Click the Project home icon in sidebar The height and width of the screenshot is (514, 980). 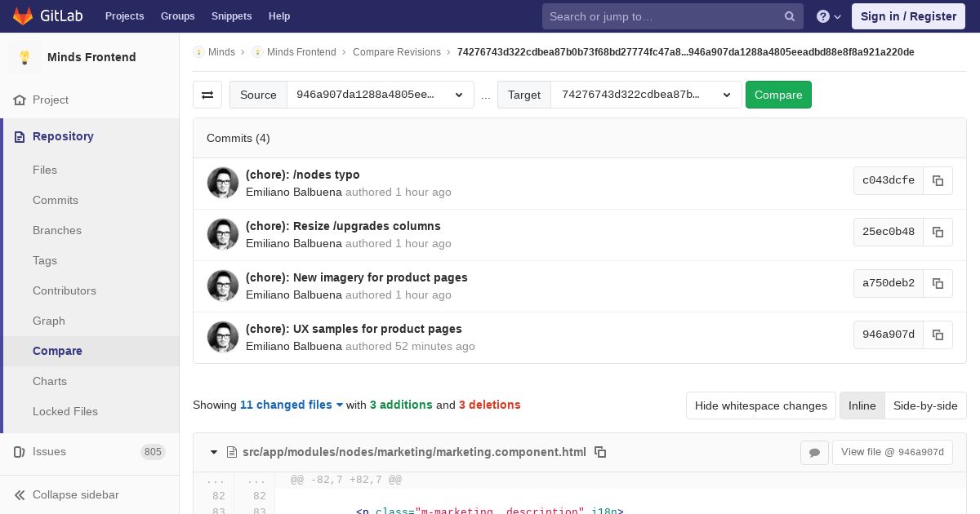20,100
